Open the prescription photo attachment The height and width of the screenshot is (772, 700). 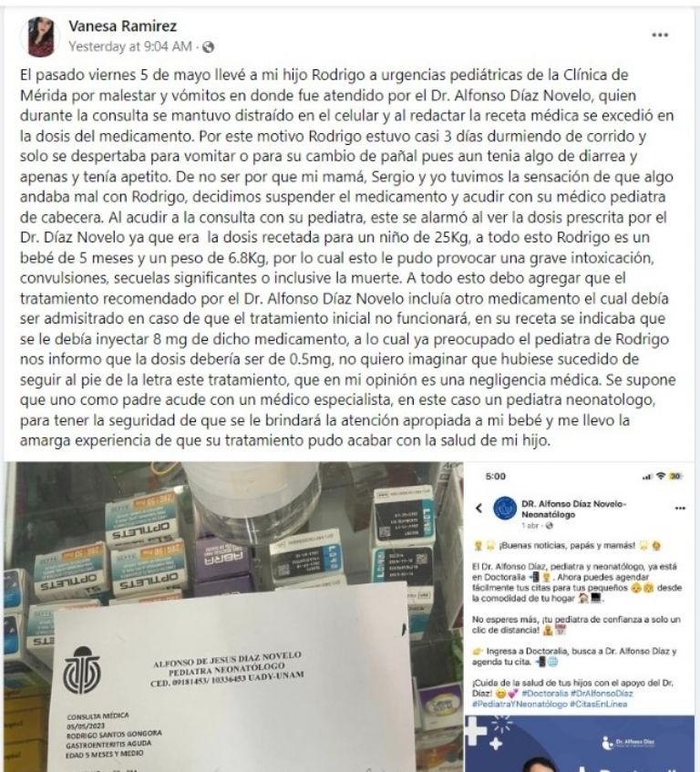(x=234, y=616)
